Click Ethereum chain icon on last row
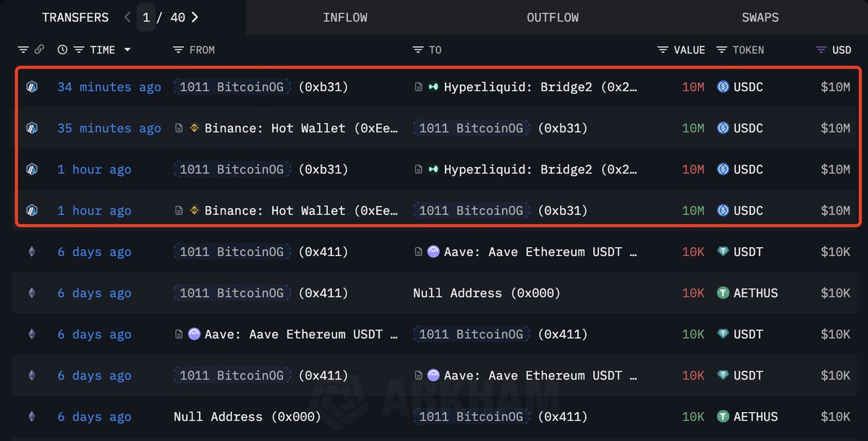Screen dimensions: 868x441 (x=31, y=416)
